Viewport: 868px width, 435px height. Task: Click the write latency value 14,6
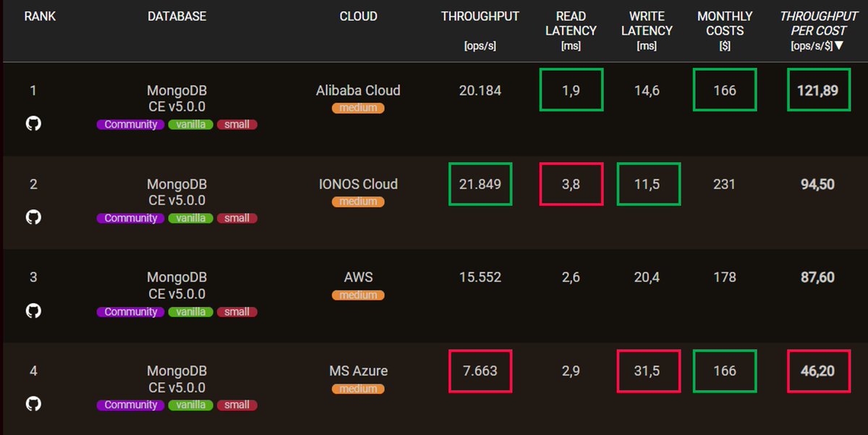(647, 90)
